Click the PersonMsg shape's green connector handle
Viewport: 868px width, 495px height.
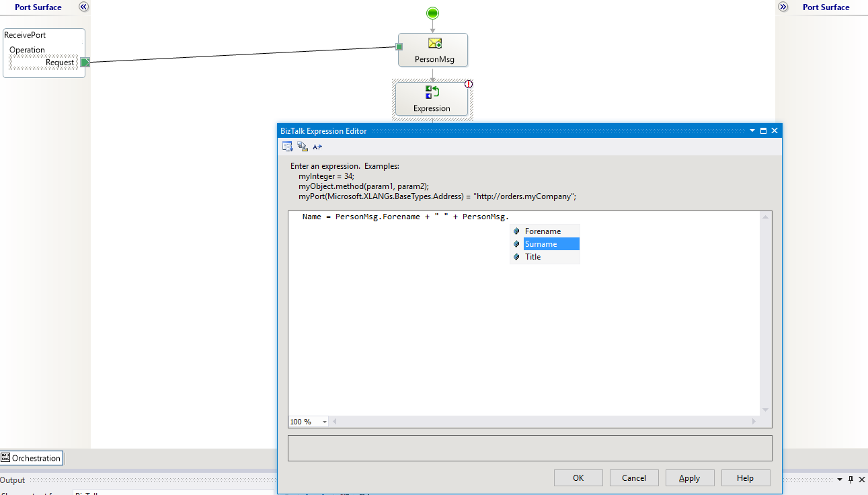click(399, 47)
